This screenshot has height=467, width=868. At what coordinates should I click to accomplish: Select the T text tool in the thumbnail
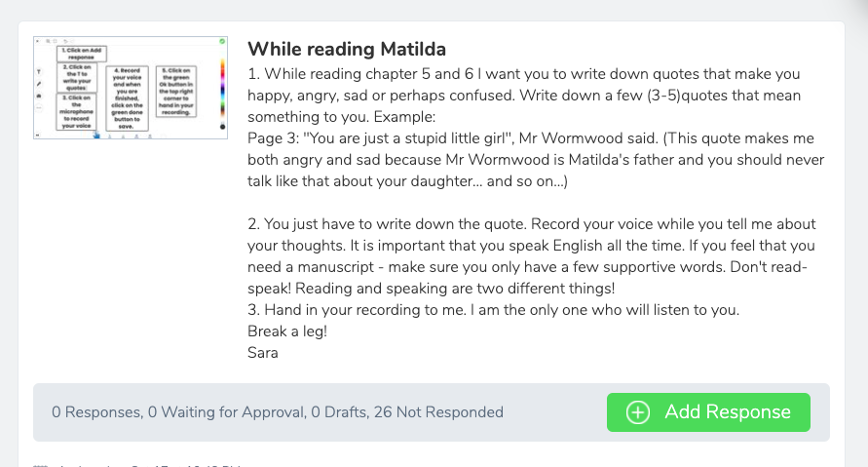(x=39, y=72)
